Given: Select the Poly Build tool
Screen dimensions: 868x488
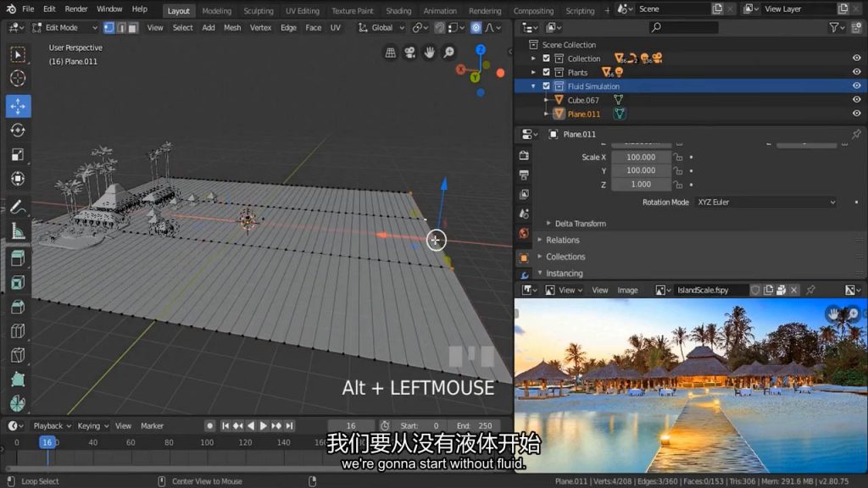Looking at the screenshot, I should (18, 380).
